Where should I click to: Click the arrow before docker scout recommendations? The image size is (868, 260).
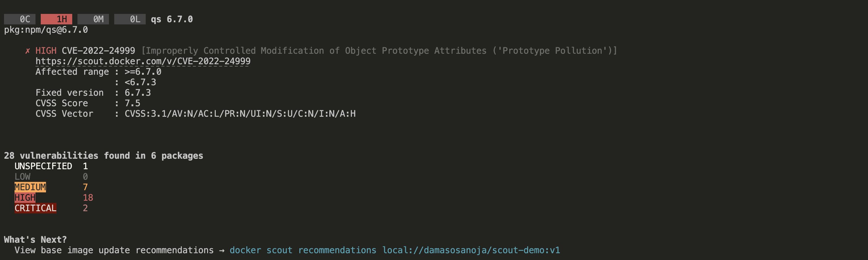(221, 250)
